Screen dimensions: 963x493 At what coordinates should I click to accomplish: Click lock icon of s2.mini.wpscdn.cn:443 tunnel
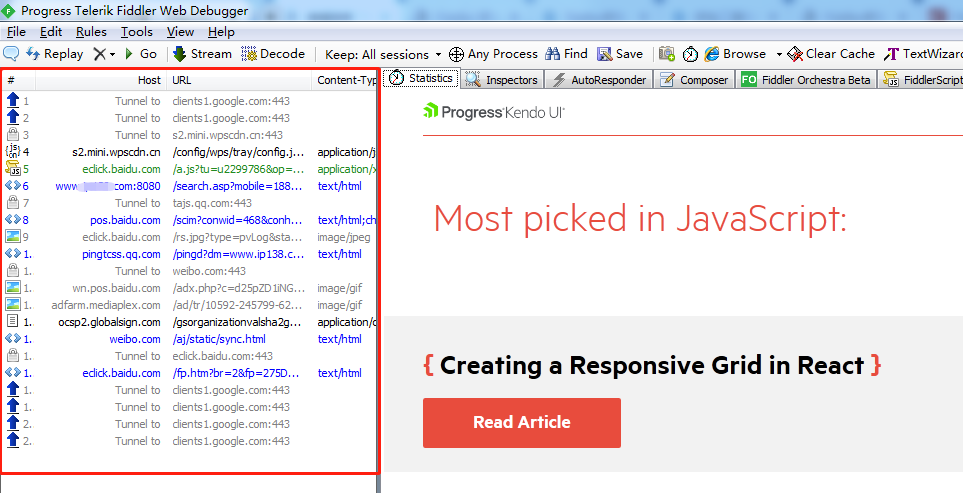[x=12, y=134]
